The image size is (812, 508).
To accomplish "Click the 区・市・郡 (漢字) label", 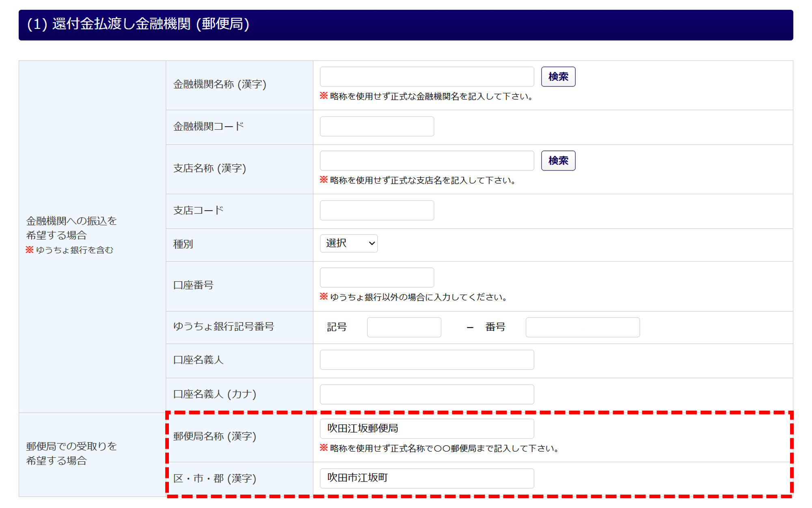I will (x=215, y=479).
